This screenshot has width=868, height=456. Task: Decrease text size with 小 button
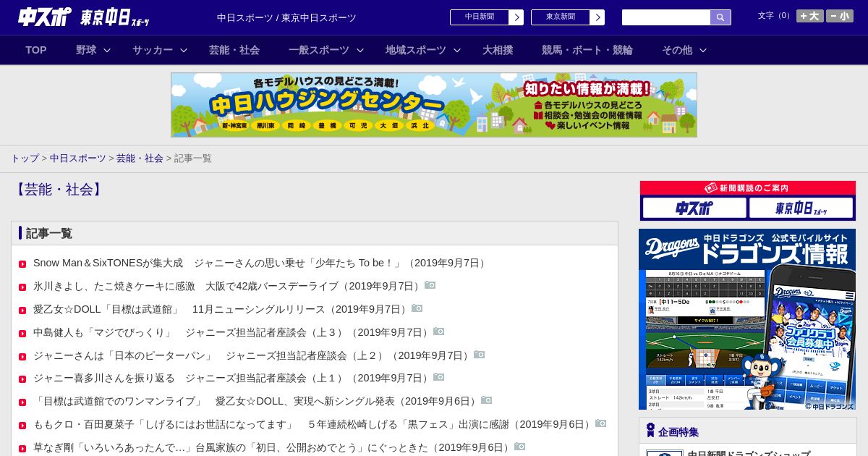tap(840, 16)
